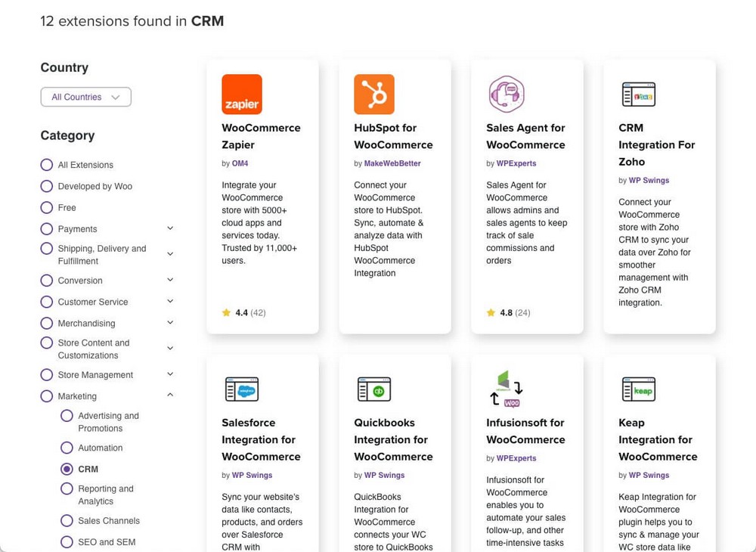Screen dimensions: 756x552
Task: Choose Advertising and Promotions subcategory
Action: pos(67,416)
